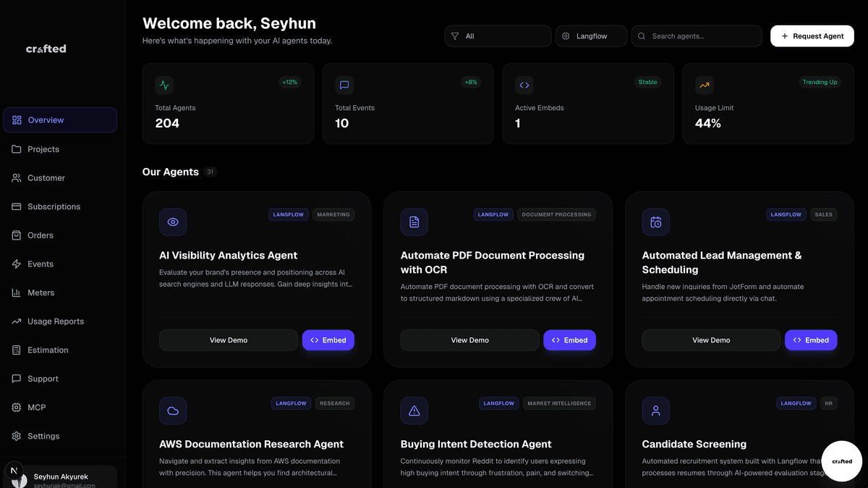Screen dimensions: 868x488
Task: Click the Active Embeds code brackets icon
Action: point(524,85)
